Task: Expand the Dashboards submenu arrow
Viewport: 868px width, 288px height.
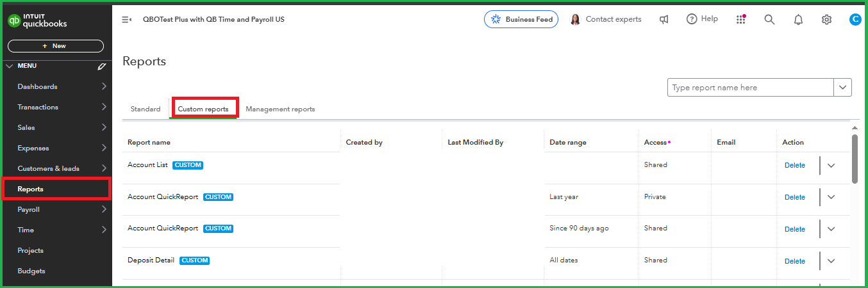Action: point(104,86)
